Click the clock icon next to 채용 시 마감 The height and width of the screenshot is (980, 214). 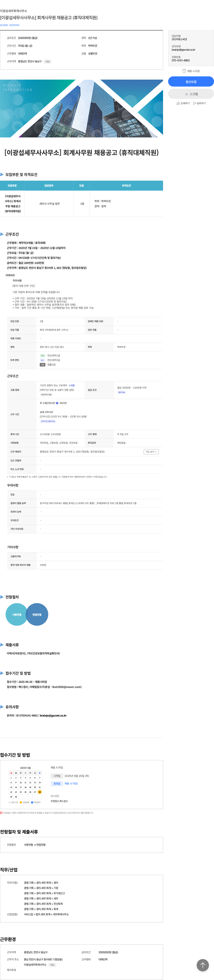coord(184,71)
